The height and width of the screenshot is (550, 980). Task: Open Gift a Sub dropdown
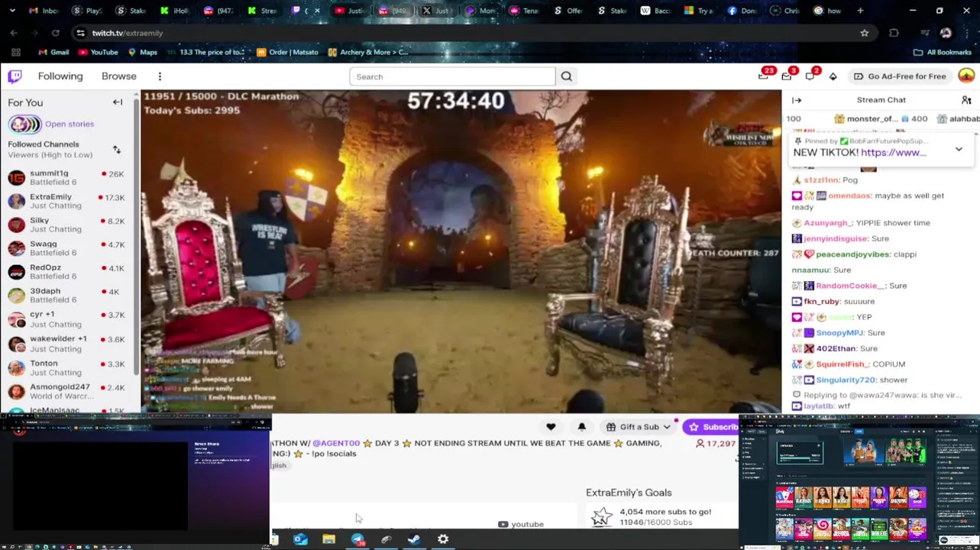(x=639, y=427)
